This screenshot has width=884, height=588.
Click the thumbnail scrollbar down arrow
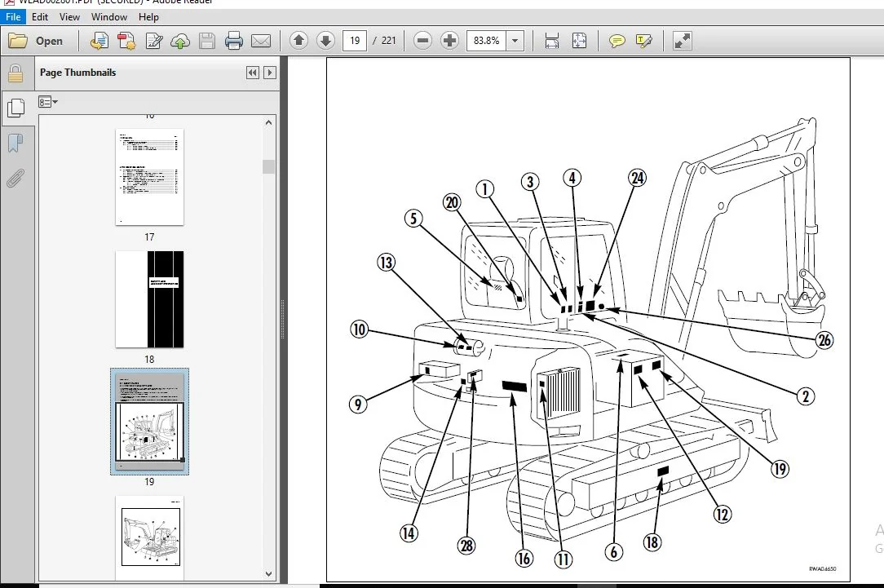pos(268,574)
